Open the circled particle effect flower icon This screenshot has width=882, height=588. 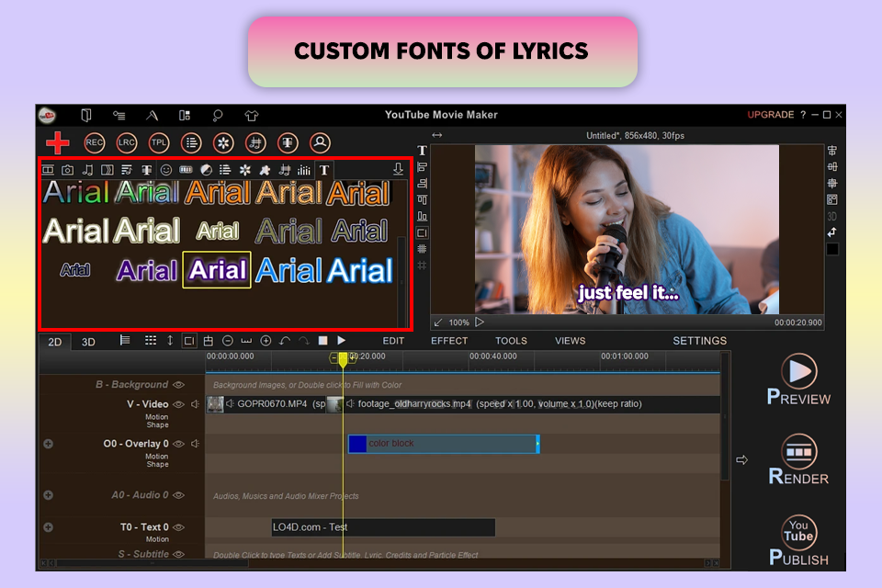click(223, 143)
